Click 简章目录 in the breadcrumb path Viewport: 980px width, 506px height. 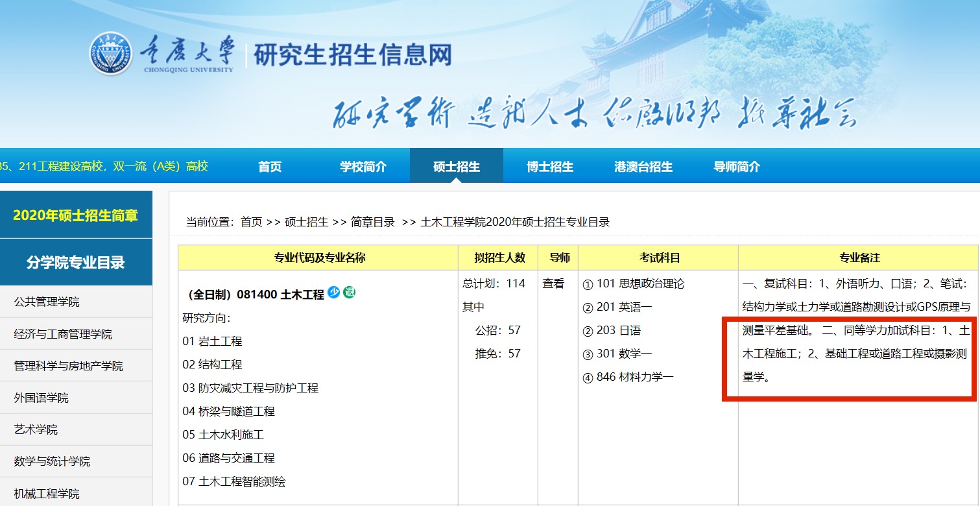point(372,222)
